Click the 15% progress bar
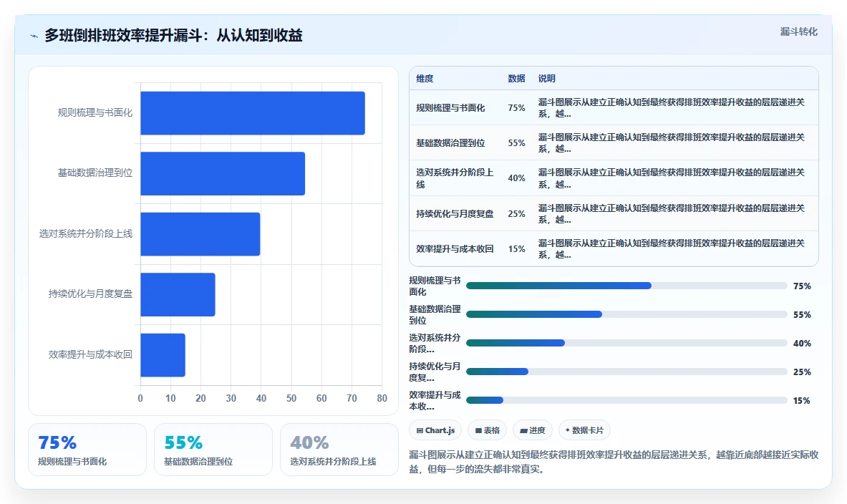The height and width of the screenshot is (504, 847). pos(626,400)
